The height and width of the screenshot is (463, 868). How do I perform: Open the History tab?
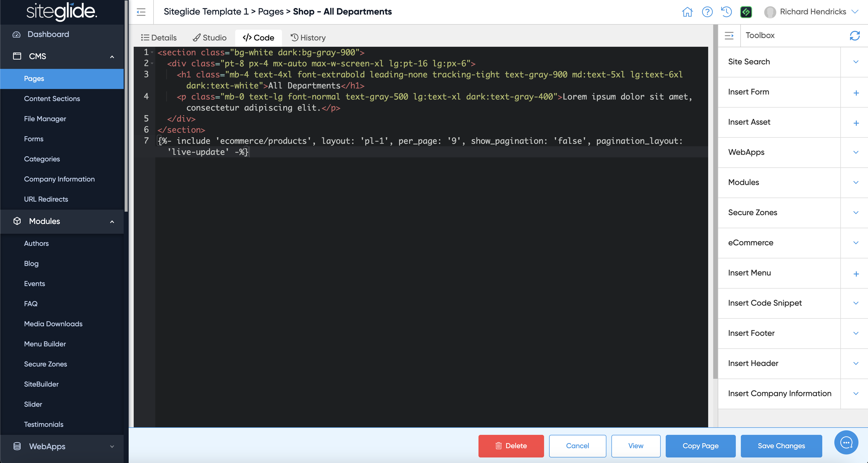click(308, 37)
